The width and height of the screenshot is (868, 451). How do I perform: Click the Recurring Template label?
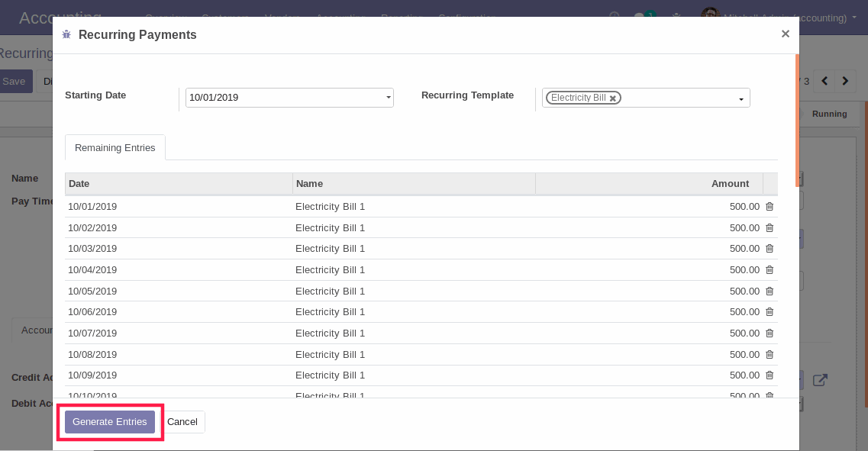coord(467,95)
